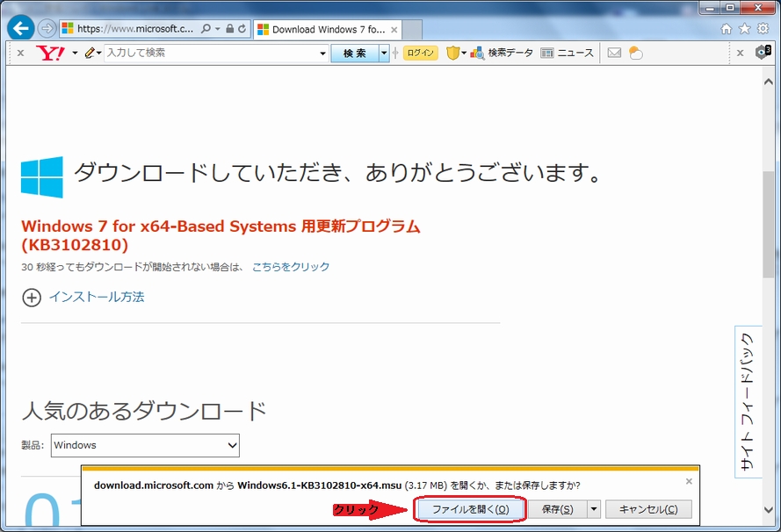The height and width of the screenshot is (532, 781).
Task: Close the Download Windows 7 tab
Action: [394, 30]
